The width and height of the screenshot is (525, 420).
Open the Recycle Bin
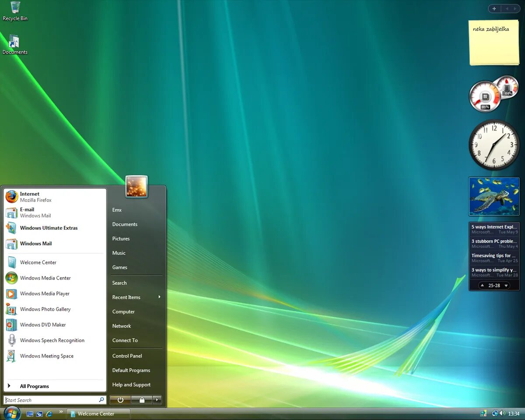click(14, 7)
